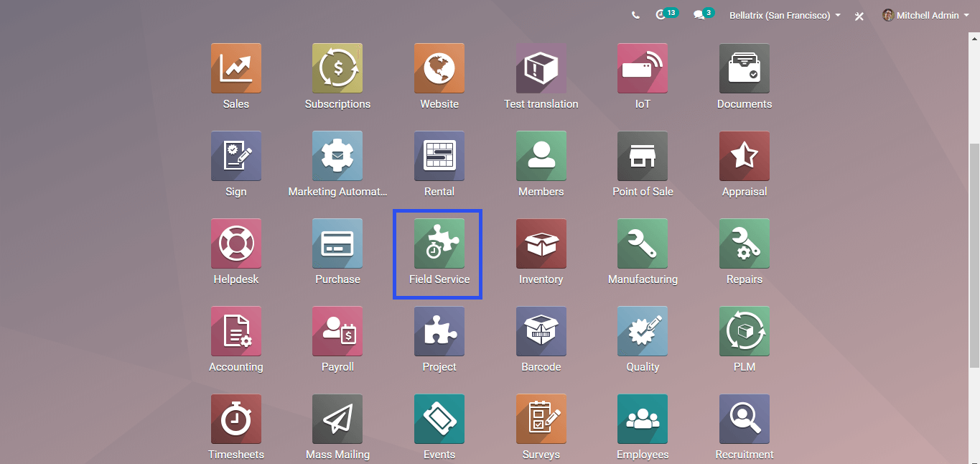Open activities clock with 13 badge
Image resolution: width=980 pixels, height=464 pixels.
coord(666,14)
